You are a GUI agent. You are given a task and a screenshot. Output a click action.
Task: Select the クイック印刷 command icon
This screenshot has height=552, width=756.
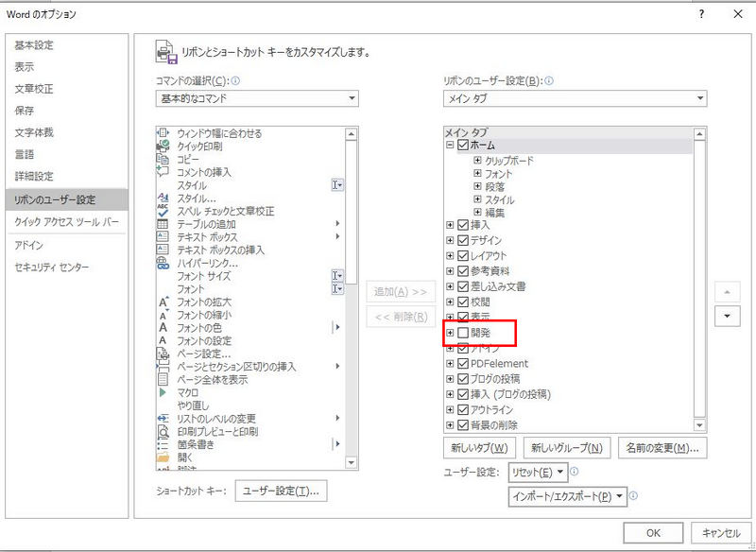163,147
